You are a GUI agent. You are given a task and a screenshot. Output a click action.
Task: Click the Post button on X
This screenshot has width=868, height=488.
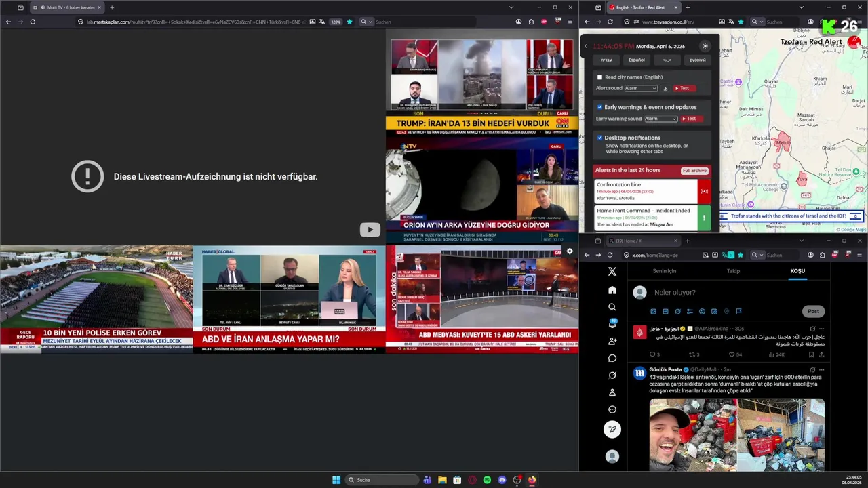coord(813,311)
